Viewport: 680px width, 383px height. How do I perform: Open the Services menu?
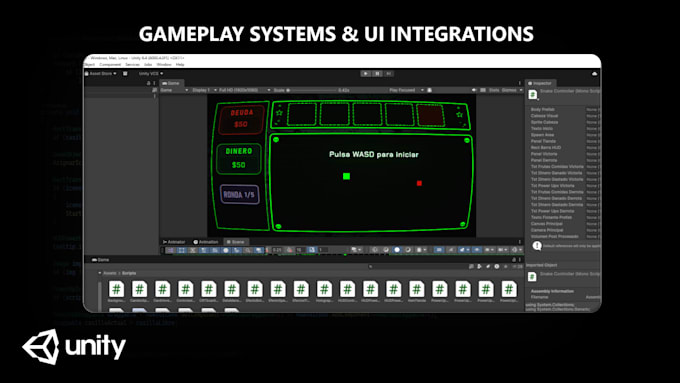coord(132,65)
